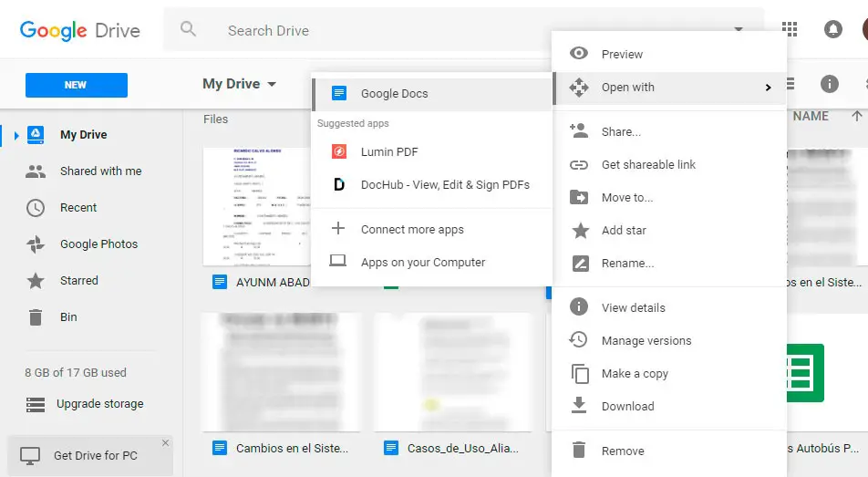Image resolution: width=868 pixels, height=477 pixels.
Task: Open with Google Docs
Action: click(x=432, y=94)
